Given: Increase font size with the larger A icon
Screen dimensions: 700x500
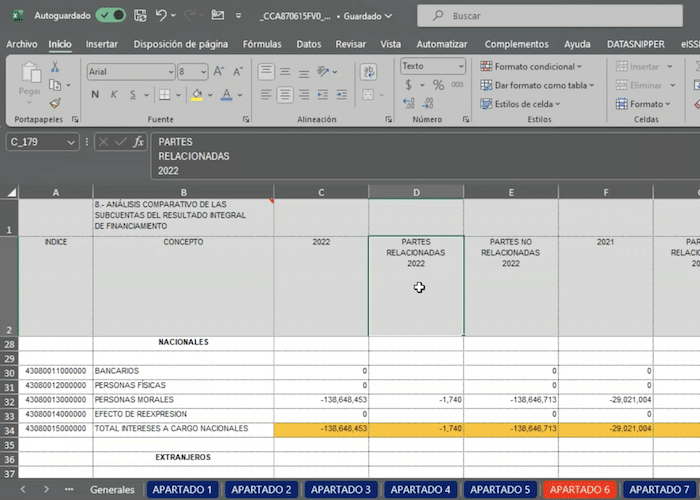Looking at the screenshot, I should point(220,72).
